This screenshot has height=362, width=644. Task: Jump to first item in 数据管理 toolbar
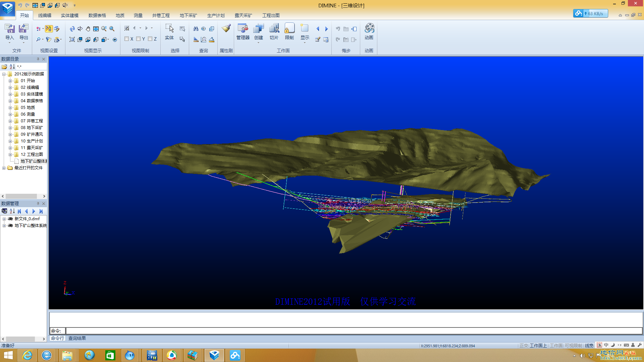click(19, 211)
